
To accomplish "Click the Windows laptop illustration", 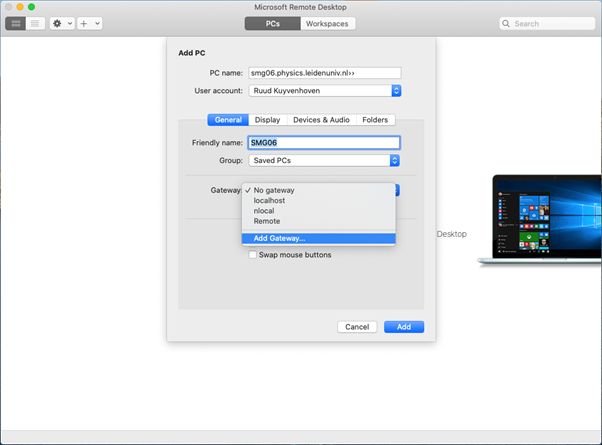I will pyautogui.click(x=545, y=220).
